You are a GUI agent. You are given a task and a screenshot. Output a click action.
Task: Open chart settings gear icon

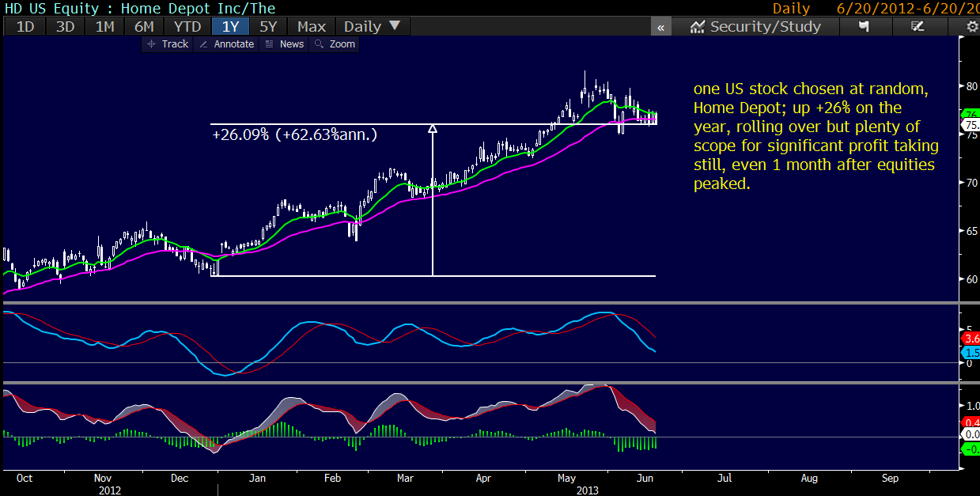pyautogui.click(x=972, y=27)
